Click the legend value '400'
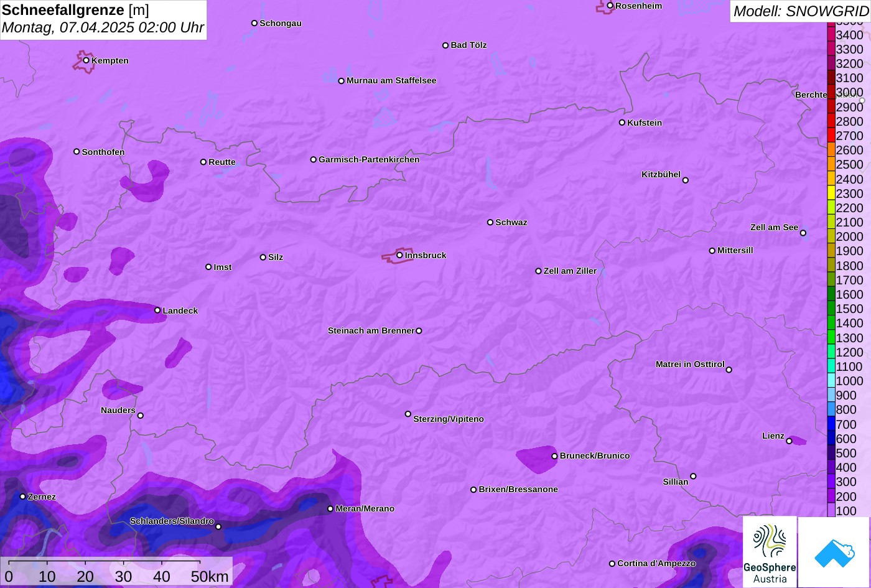The height and width of the screenshot is (588, 871). coord(846,467)
